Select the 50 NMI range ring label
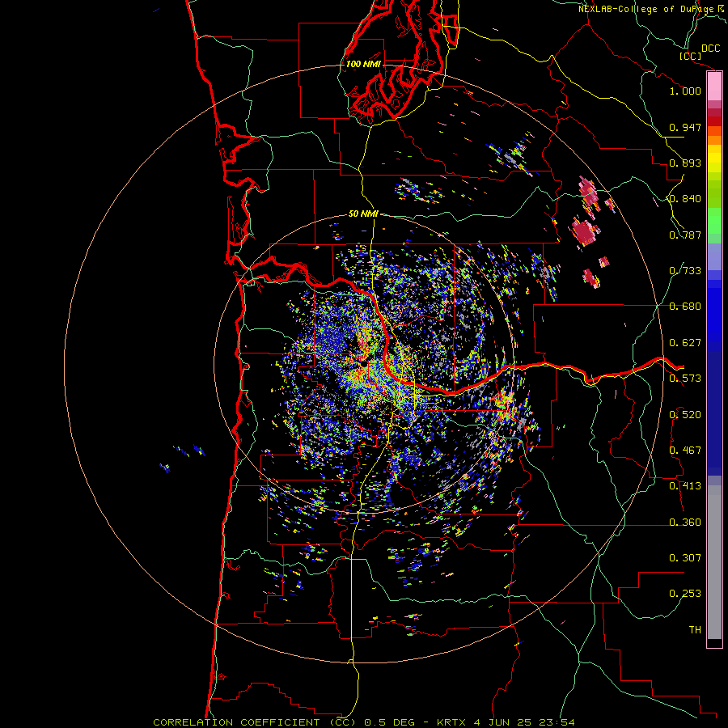728x728 pixels. click(363, 214)
